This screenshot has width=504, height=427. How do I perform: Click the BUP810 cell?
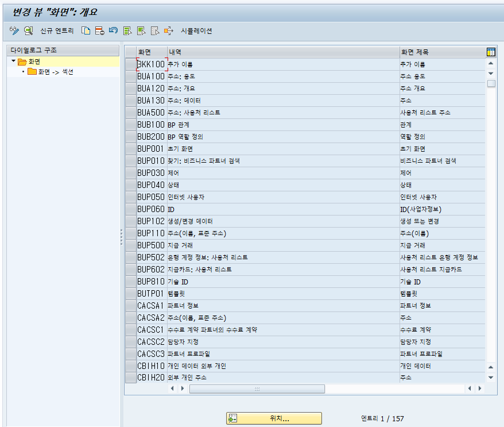pos(152,282)
